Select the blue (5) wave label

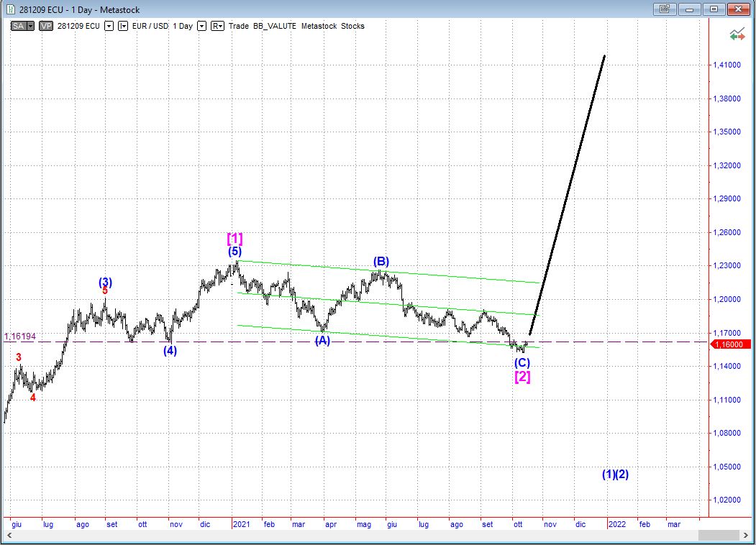[x=234, y=252]
